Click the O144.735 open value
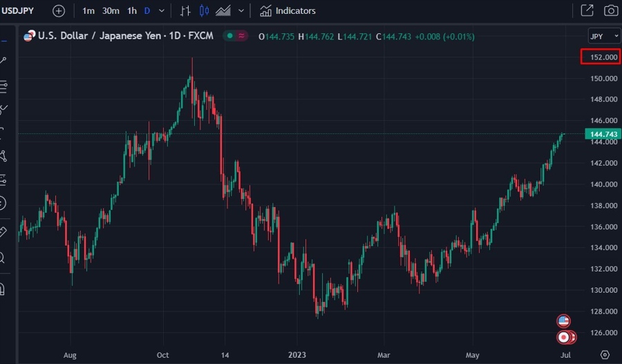The image size is (622, 364). click(276, 37)
